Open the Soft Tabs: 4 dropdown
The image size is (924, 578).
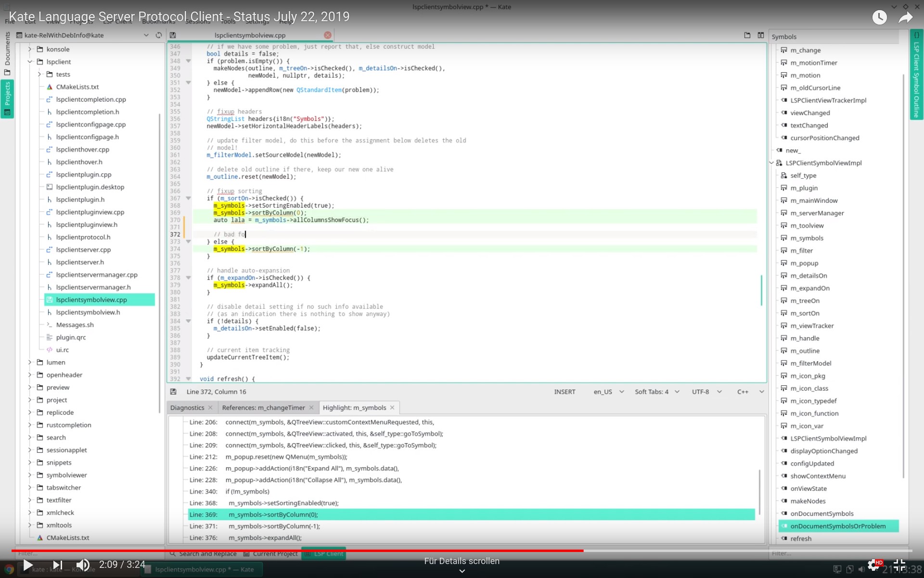[x=657, y=392]
